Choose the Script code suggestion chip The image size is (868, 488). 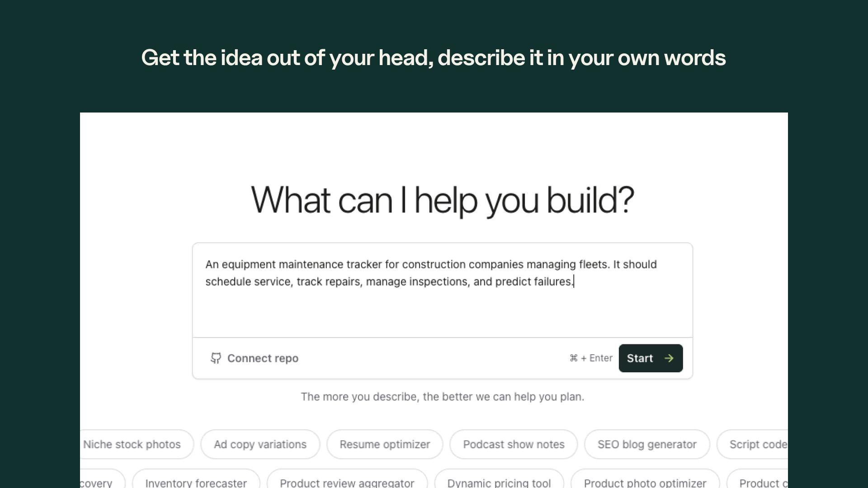[x=759, y=444]
